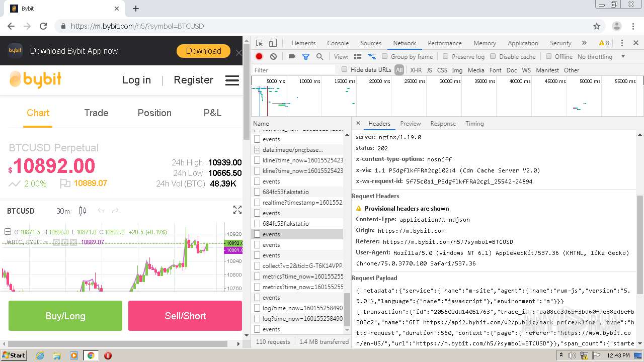The width and height of the screenshot is (644, 362).
Task: Click the warnings count badge showing 8
Action: [604, 43]
